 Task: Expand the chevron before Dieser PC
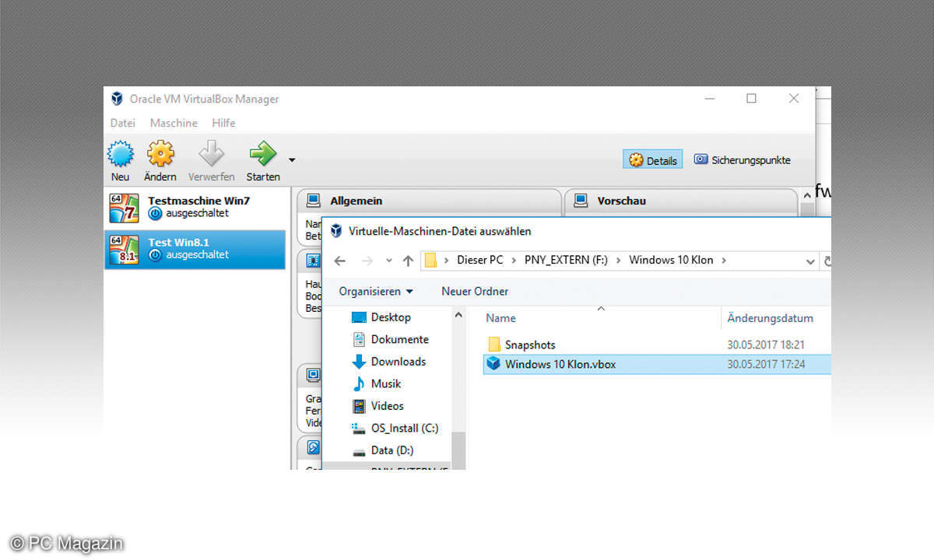pos(447,261)
